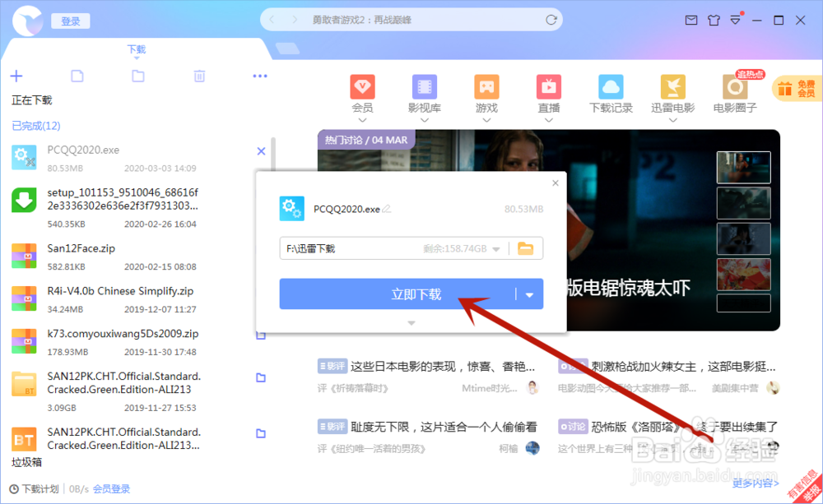Screen dimensions: 823x504
Task: Expand the chevron under 影视库
Action: click(425, 121)
